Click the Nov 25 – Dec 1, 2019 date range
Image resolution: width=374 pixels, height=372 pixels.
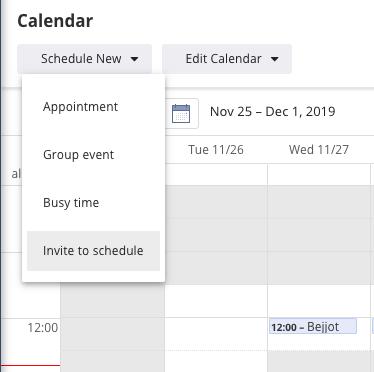click(272, 112)
